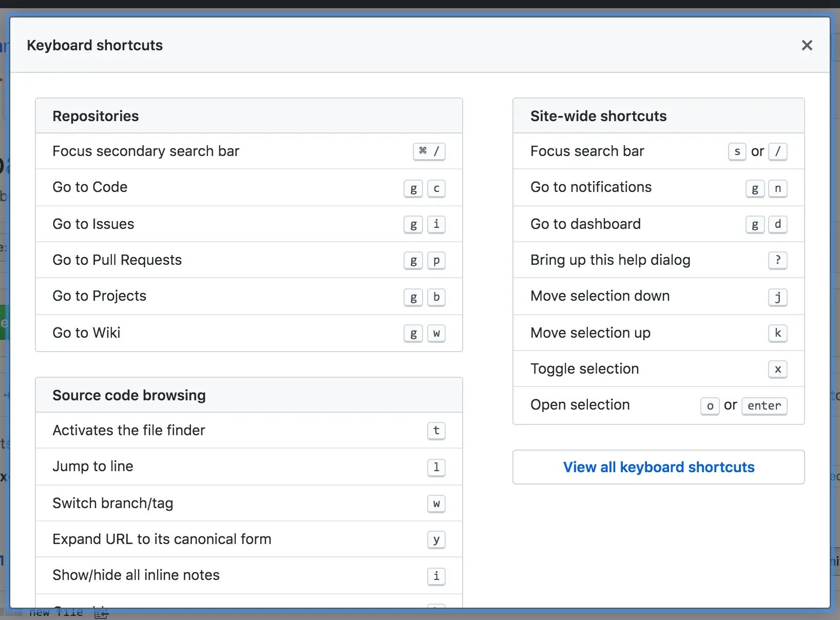Click the 'l' key beside Jump to line
Viewport: 840px width, 620px height.
pyautogui.click(x=436, y=467)
